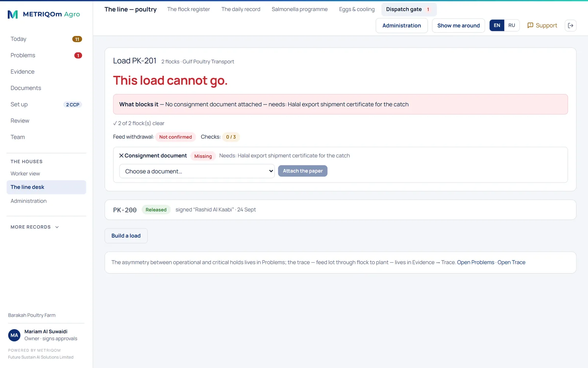Click the 0 / 3 checks badge
Image resolution: width=588 pixels, height=368 pixels.
coord(231,137)
